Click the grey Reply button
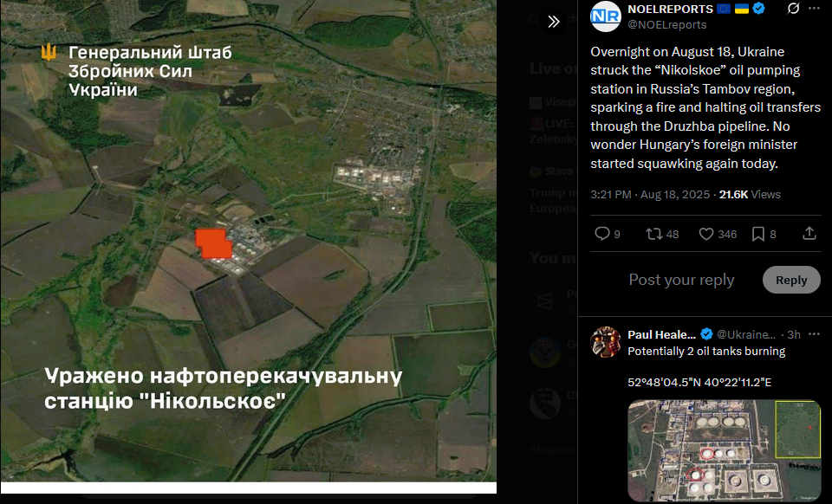This screenshot has width=832, height=504. 791,280
